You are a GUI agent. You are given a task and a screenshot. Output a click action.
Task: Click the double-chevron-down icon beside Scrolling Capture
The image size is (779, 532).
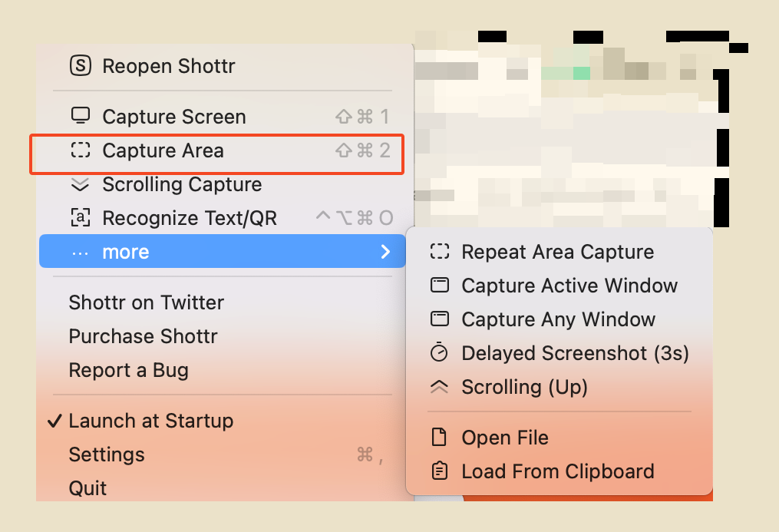(x=80, y=184)
